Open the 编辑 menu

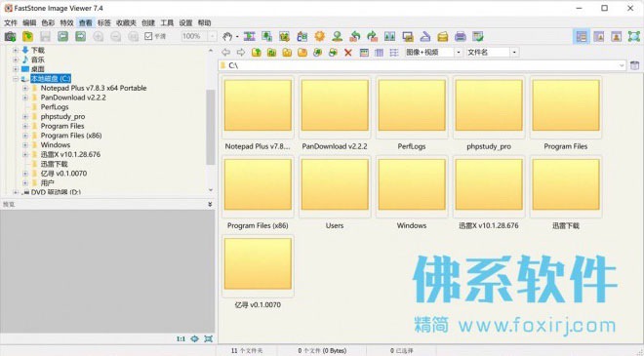coord(29,23)
